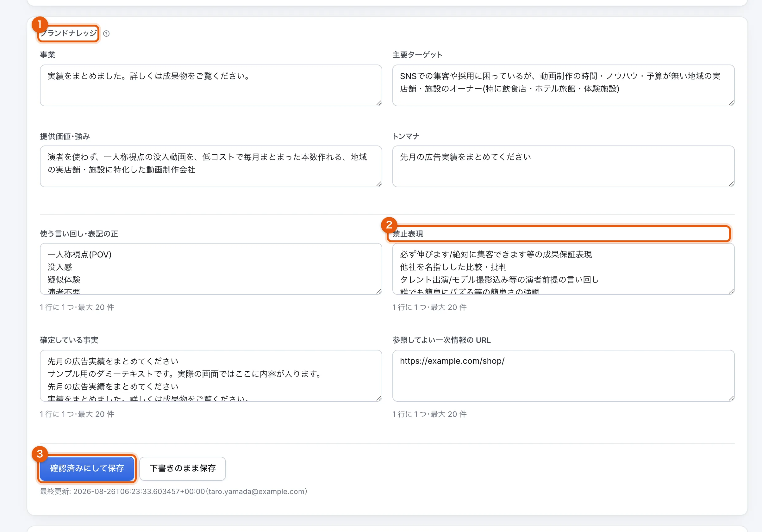Focus the 禁止表現 text area
Screen dimensions: 762x532
[x=563, y=269]
